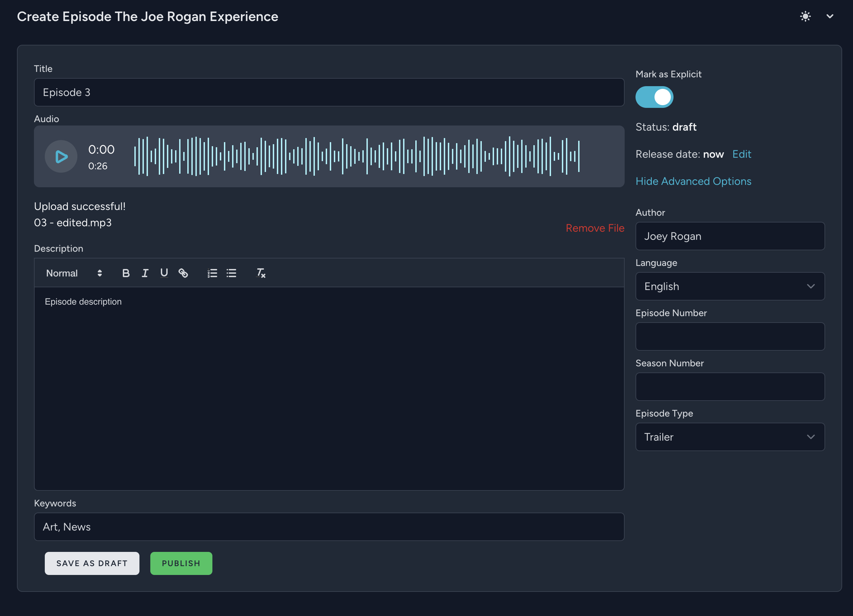Click Hide Advanced Options link
853x616 pixels.
(x=693, y=181)
